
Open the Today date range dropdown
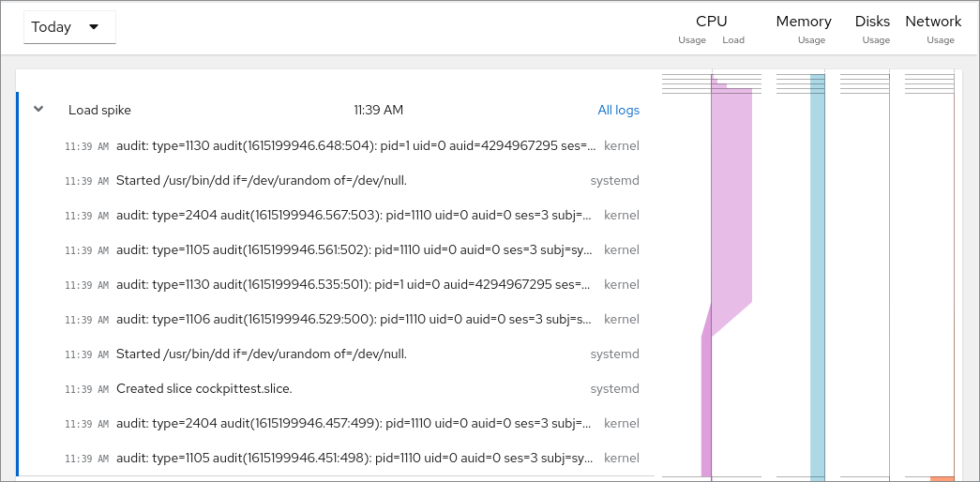tap(69, 27)
